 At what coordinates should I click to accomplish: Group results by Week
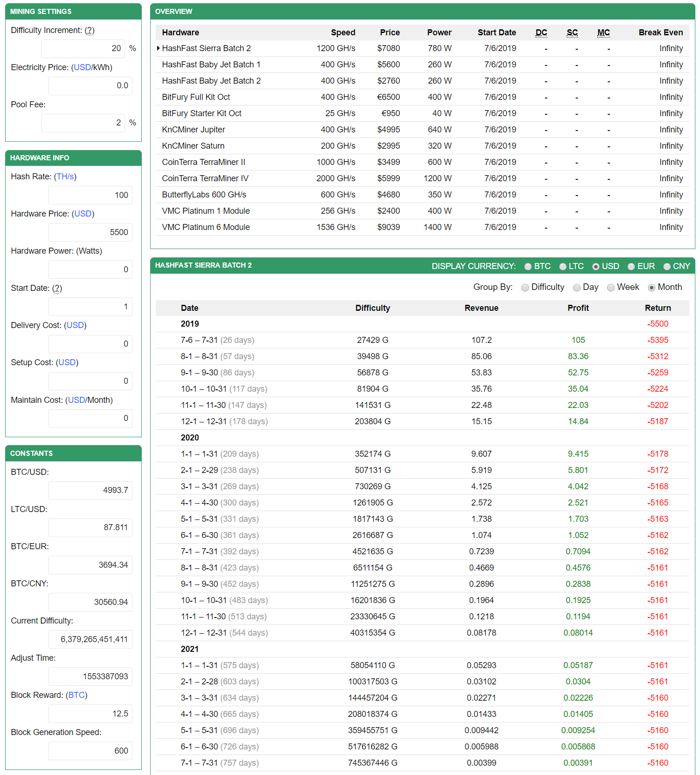click(611, 288)
